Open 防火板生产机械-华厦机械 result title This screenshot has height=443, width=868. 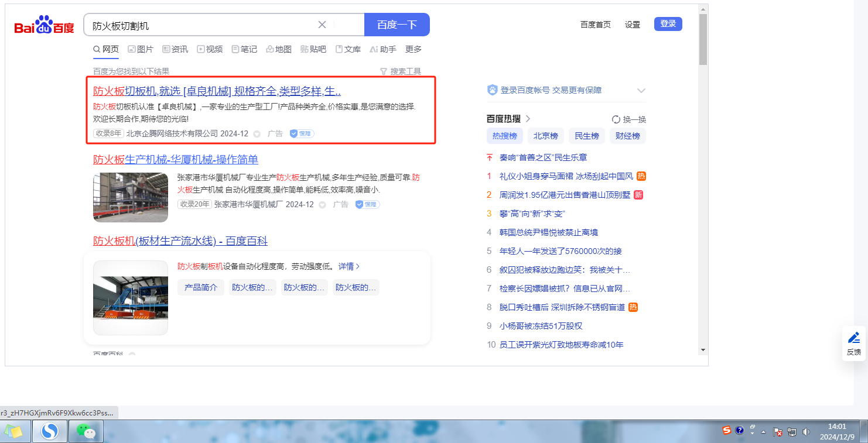(x=176, y=160)
